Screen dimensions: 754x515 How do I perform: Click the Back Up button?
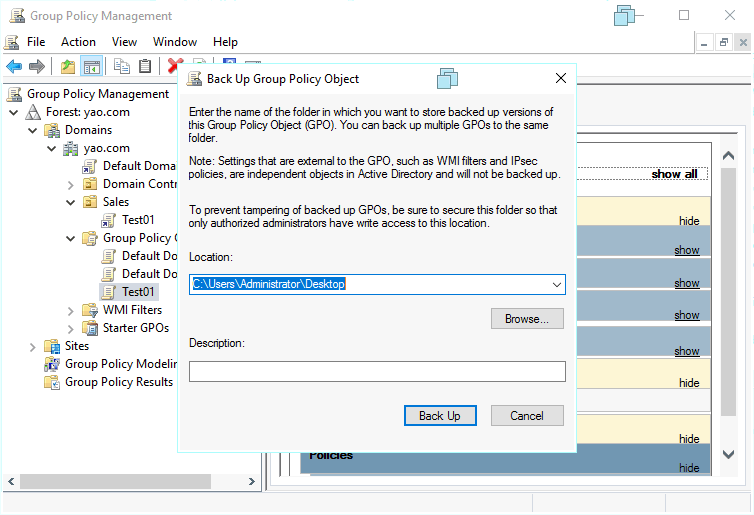[x=439, y=416]
